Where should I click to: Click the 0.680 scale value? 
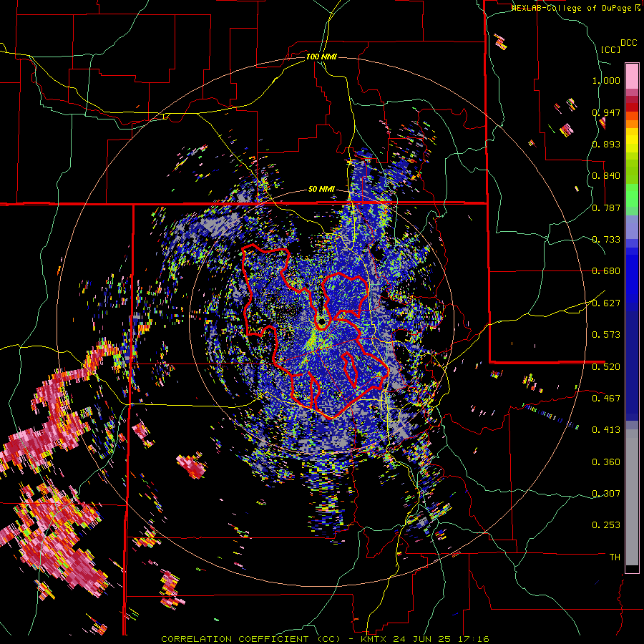point(606,271)
